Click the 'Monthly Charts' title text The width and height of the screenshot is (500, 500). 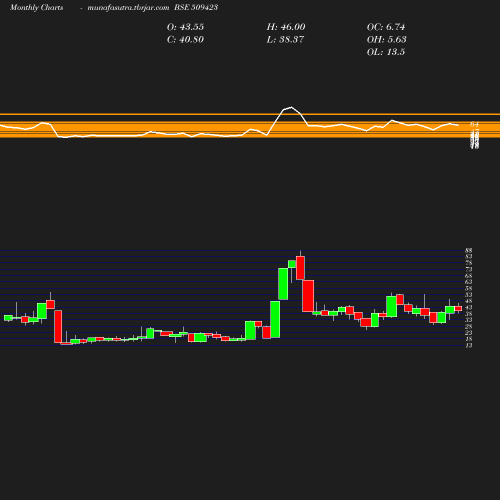pyautogui.click(x=36, y=7)
